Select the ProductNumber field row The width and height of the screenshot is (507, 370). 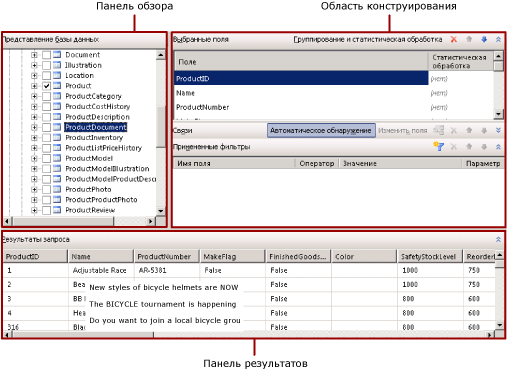301,107
